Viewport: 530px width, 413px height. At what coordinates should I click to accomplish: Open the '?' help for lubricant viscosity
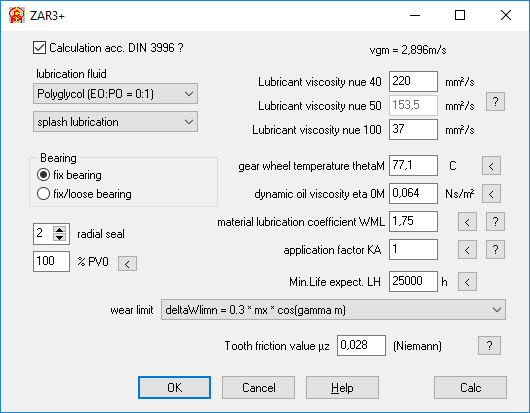tap(495, 102)
